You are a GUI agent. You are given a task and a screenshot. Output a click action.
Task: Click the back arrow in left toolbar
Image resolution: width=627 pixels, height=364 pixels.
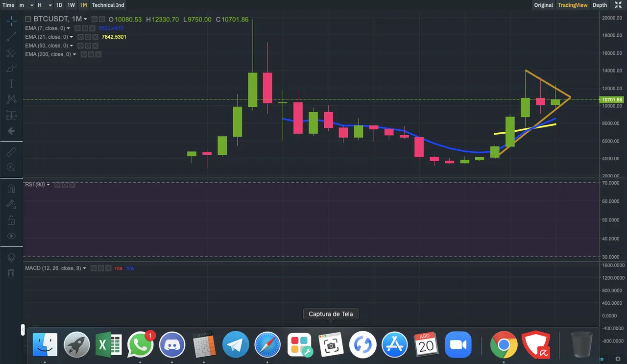[11, 131]
